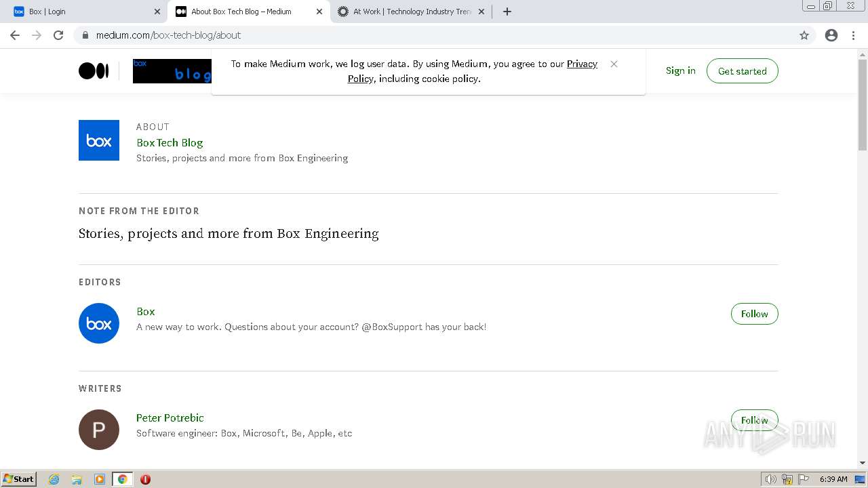This screenshot has height=488, width=868.
Task: Open the Box editor profile avatar
Action: tap(99, 323)
